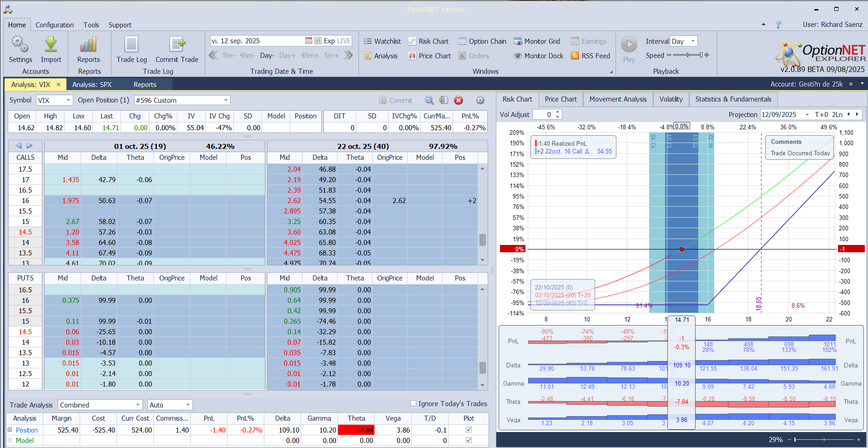The height and width of the screenshot is (448, 868).
Task: Click the trading date input field
Action: (x=257, y=41)
